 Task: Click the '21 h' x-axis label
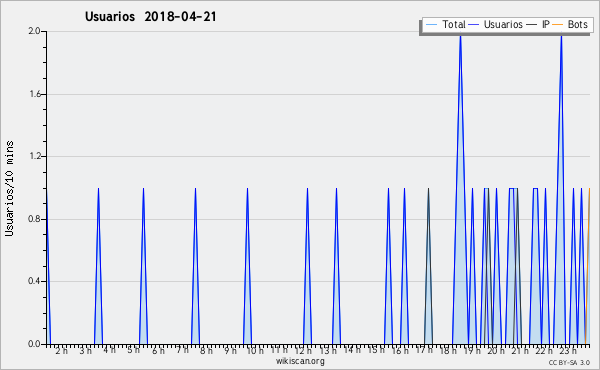click(x=521, y=351)
